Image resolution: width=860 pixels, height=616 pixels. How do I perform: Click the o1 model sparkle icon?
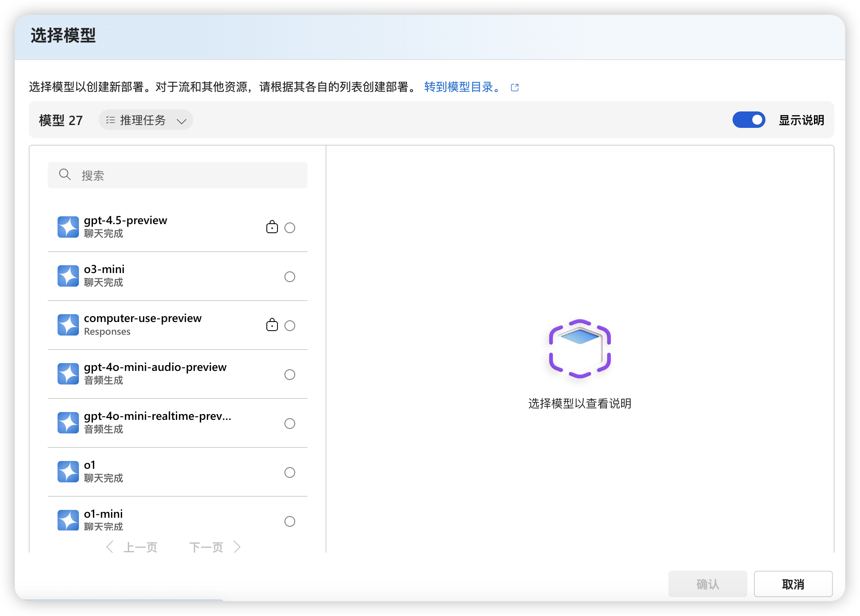tap(68, 472)
